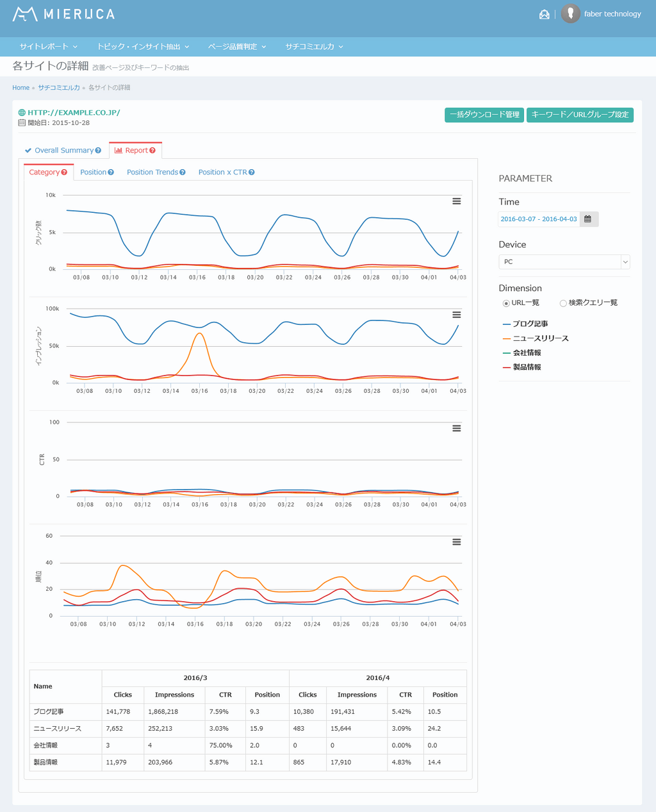Open the CTR chart hamburger menu
656x812 pixels.
pyautogui.click(x=456, y=428)
